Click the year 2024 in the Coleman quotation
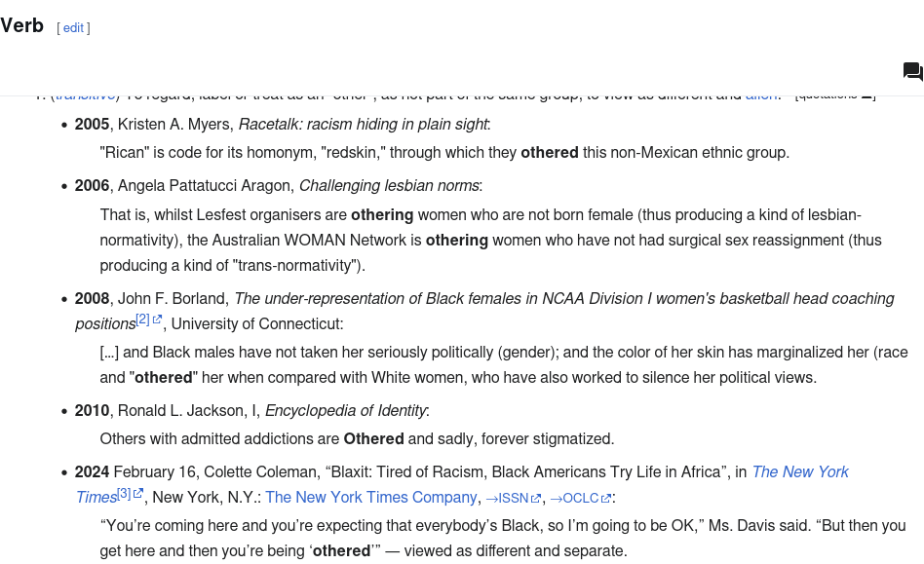The image size is (924, 564). tap(92, 471)
